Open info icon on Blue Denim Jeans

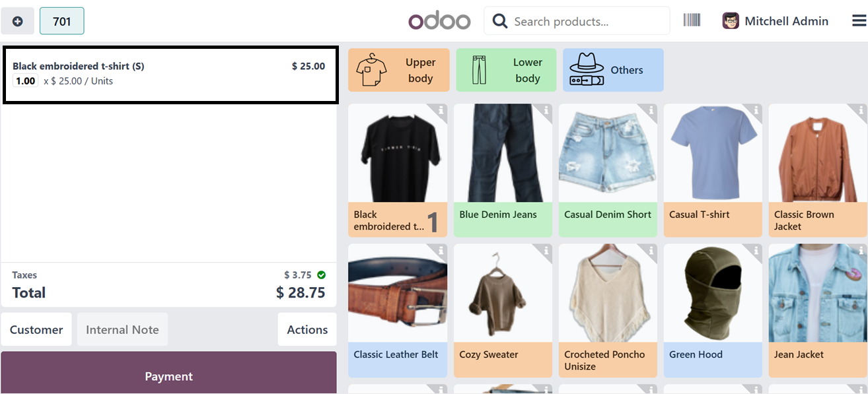(x=546, y=110)
